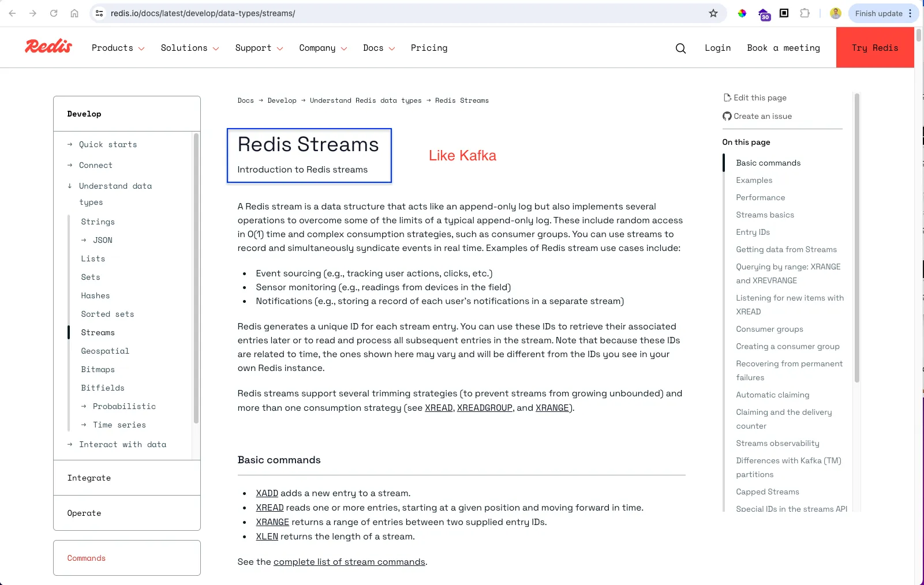Reload the page with refresh icon

click(54, 13)
